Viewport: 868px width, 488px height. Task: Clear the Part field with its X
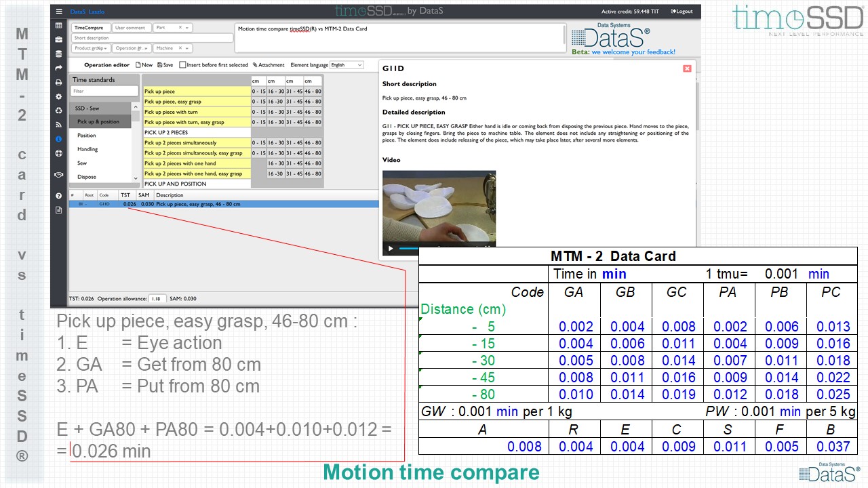click(180, 28)
